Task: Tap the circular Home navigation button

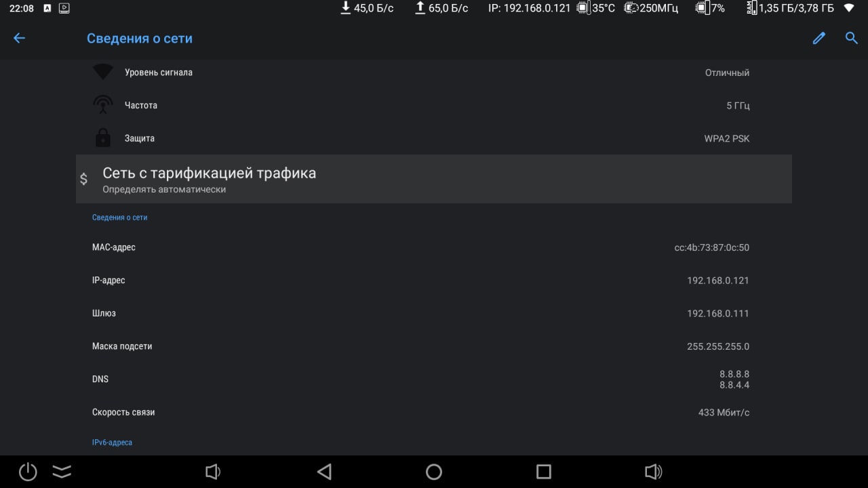Action: tap(434, 472)
